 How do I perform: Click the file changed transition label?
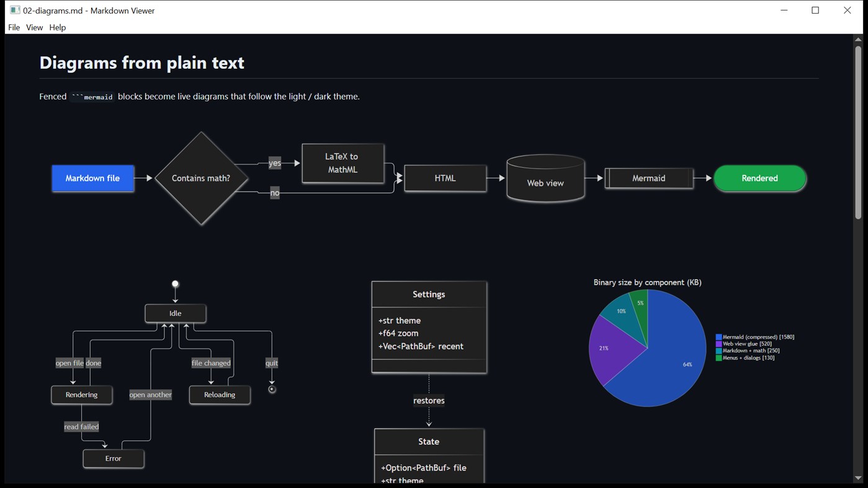(211, 363)
